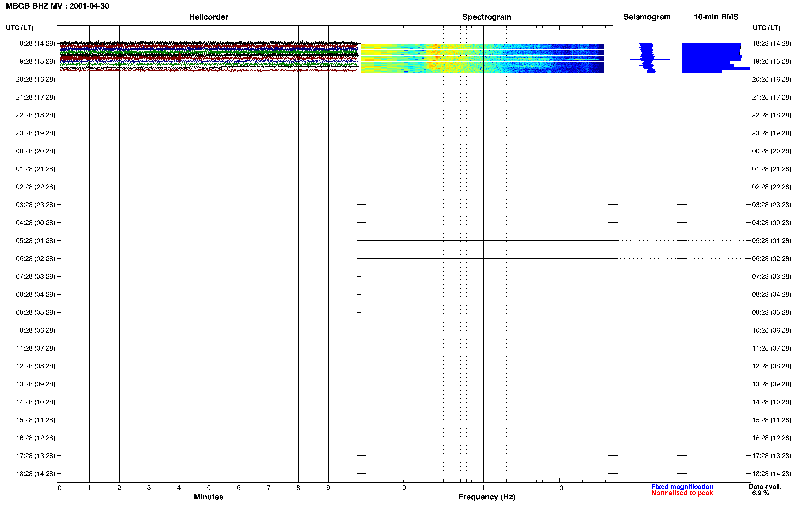The image size is (812, 508).
Task: Click left time label '00:28 (20:28)'
Action: [36, 151]
